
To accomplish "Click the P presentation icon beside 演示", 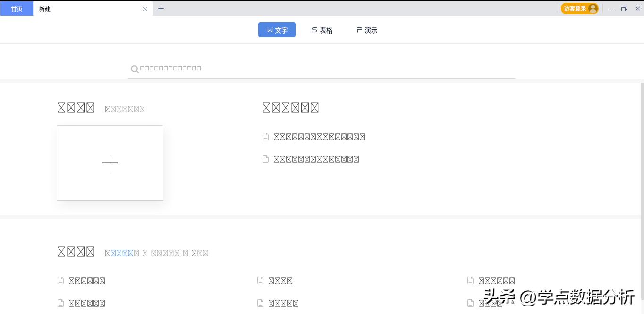I will (359, 29).
